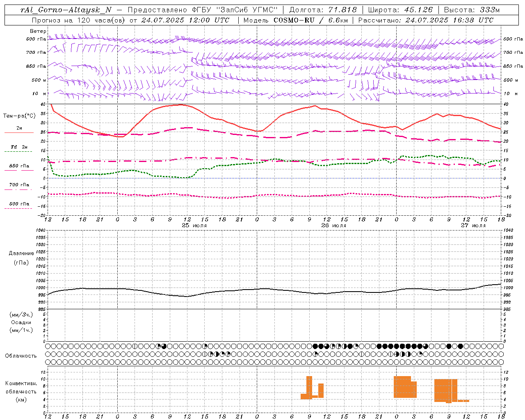Click the 700 гПа entry in temperature legend
The image size is (525, 420).
tap(19, 185)
